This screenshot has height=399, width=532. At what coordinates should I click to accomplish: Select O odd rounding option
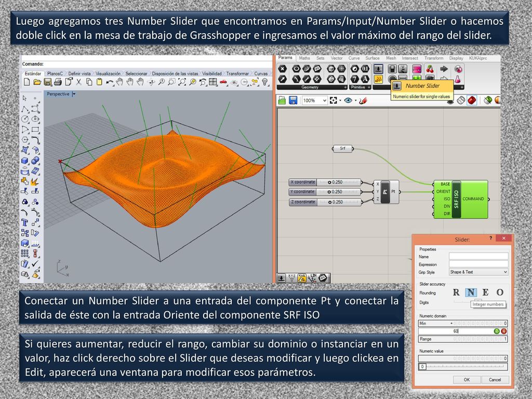(500, 292)
